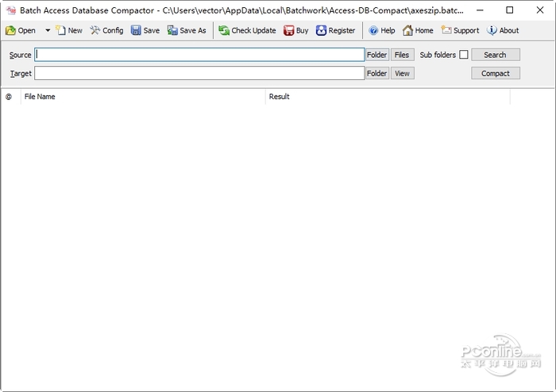Go to the Home page

pyautogui.click(x=418, y=30)
